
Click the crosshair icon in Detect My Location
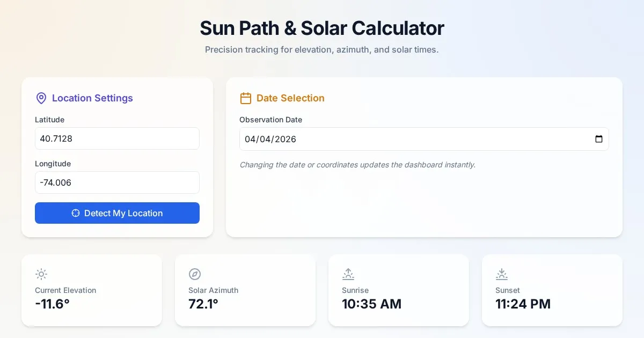(x=76, y=213)
